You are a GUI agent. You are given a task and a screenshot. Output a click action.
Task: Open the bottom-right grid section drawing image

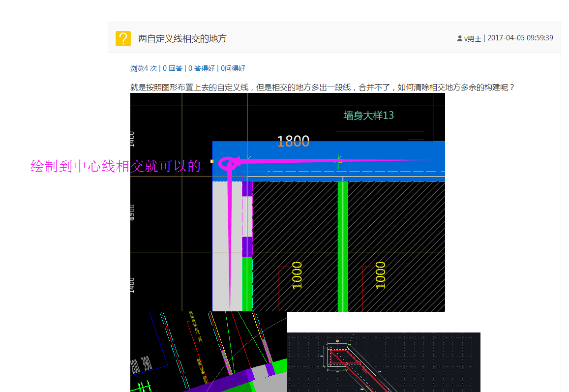pyautogui.click(x=384, y=362)
